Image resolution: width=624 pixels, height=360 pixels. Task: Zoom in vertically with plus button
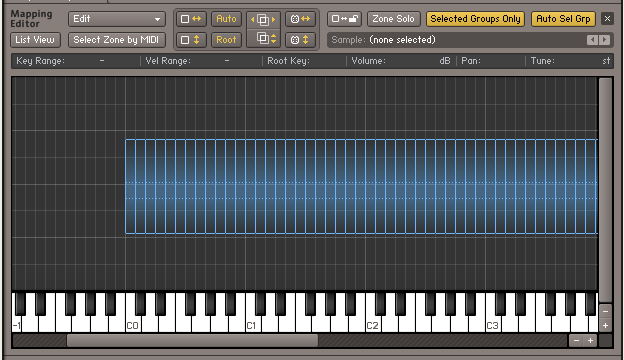[x=605, y=325]
